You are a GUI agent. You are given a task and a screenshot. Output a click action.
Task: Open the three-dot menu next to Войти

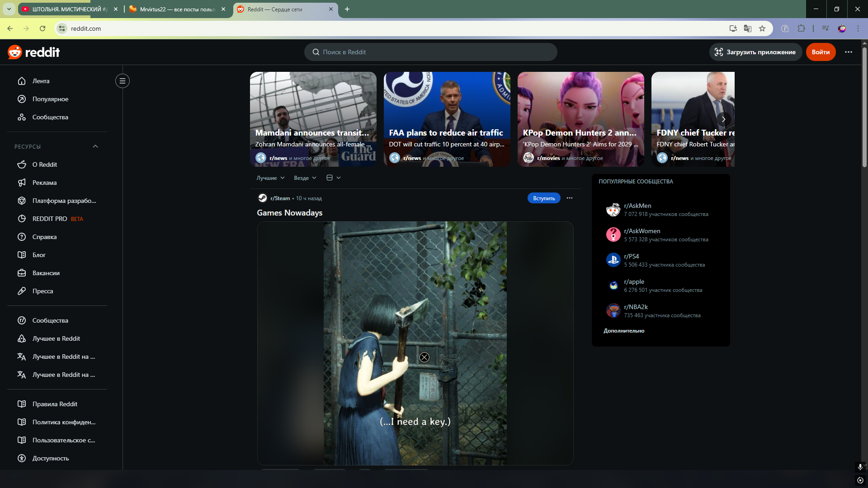(x=848, y=52)
